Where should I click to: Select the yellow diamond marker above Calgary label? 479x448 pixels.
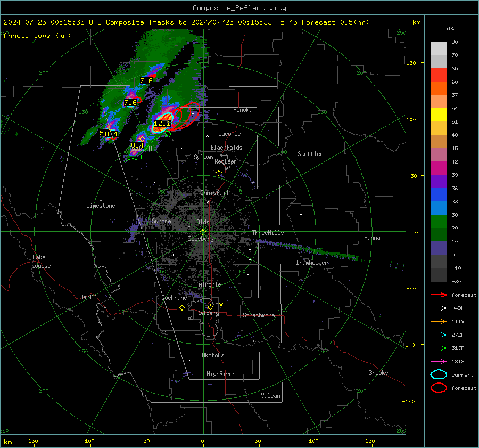click(210, 307)
